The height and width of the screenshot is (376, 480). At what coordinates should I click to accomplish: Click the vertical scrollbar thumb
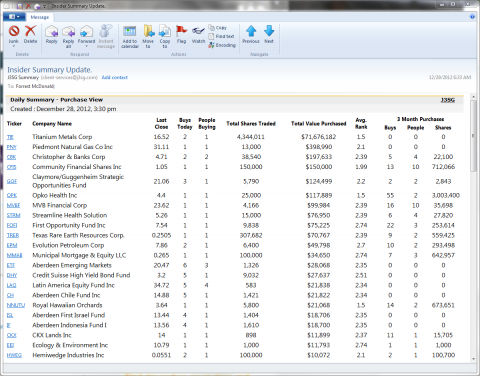click(x=473, y=136)
